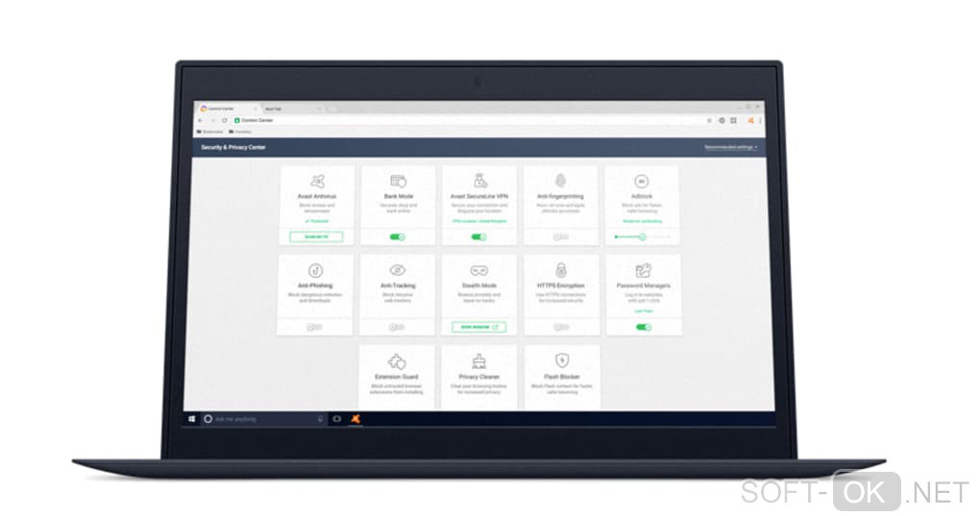The image size is (980, 516).
Task: Click the Stealth Mode open window button
Action: pyautogui.click(x=478, y=327)
